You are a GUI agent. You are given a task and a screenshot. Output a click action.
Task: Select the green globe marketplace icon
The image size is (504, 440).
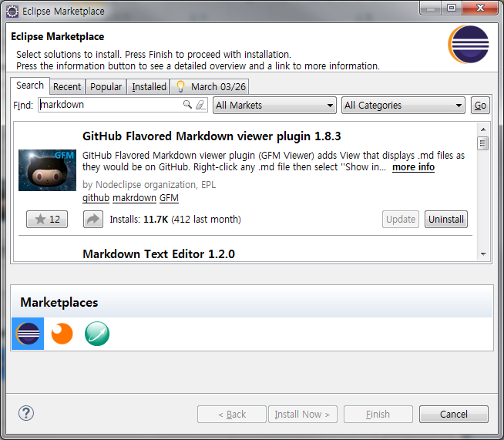pyautogui.click(x=97, y=334)
